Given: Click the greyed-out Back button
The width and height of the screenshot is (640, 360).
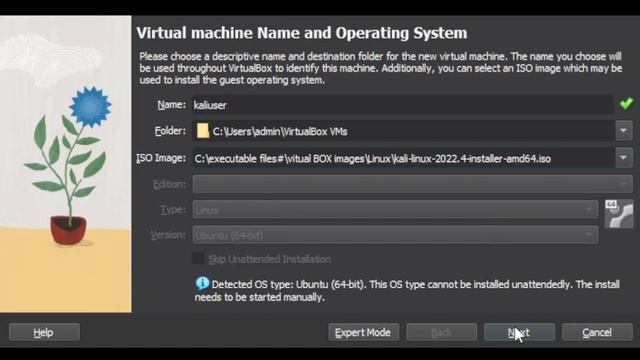Looking at the screenshot, I should click(x=441, y=332).
